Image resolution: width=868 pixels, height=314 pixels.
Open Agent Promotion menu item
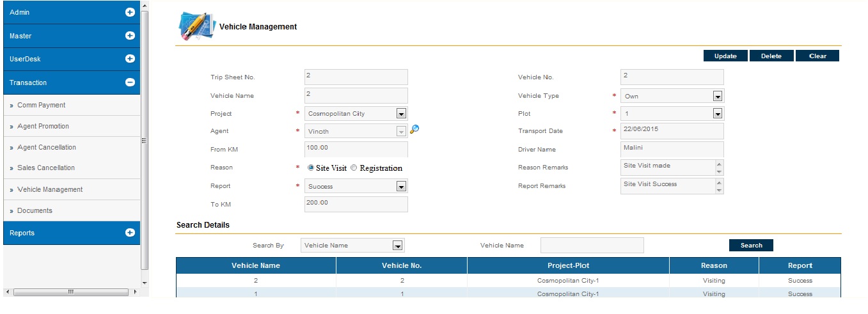(43, 127)
